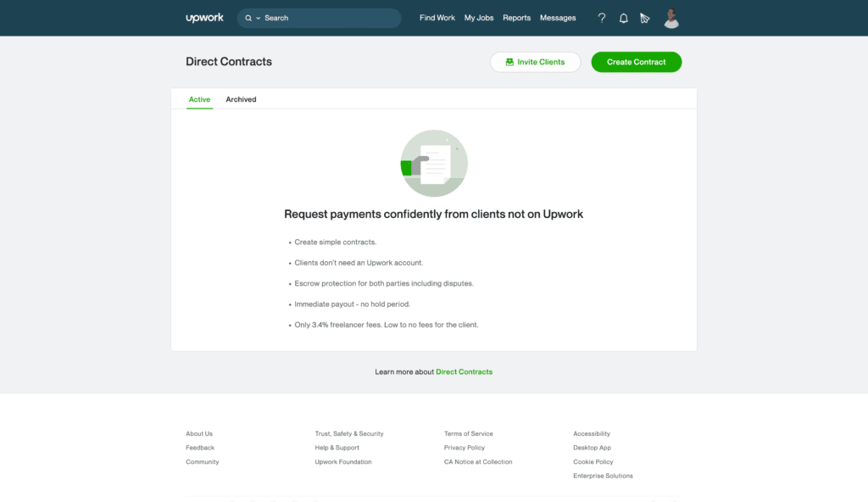Open Trust, Safety & Security link
The image size is (868, 502).
click(x=348, y=434)
